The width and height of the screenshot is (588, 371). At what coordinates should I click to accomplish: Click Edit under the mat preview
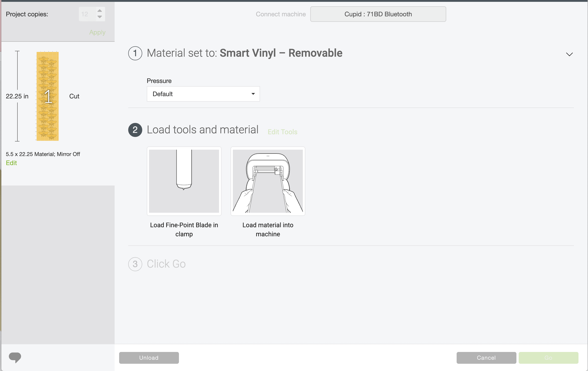[11, 163]
